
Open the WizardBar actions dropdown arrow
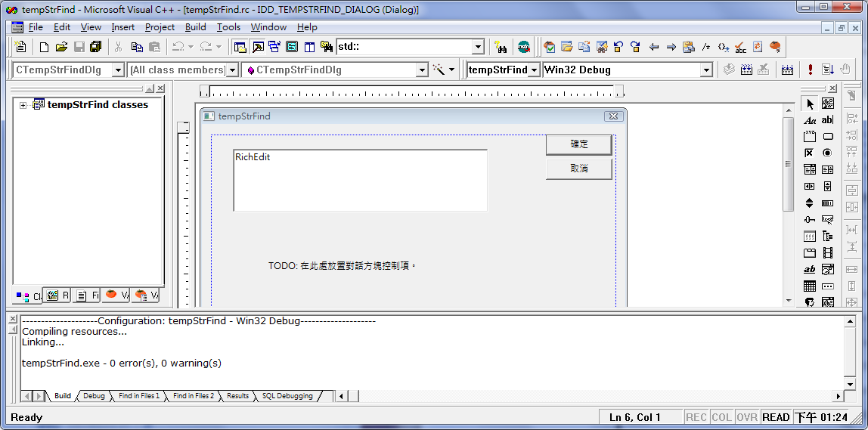pyautogui.click(x=451, y=70)
